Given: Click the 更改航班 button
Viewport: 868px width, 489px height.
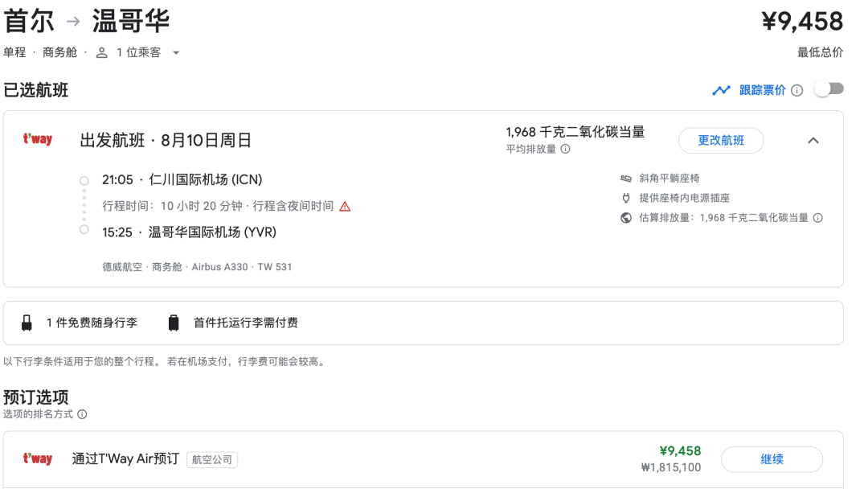Looking at the screenshot, I should 720,141.
